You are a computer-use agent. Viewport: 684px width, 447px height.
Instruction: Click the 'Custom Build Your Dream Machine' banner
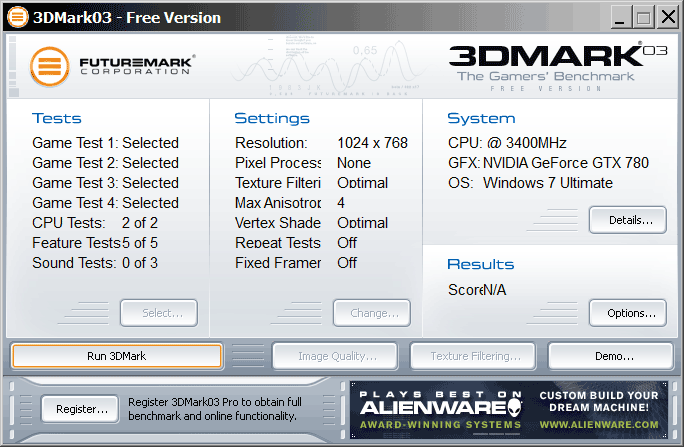(598, 401)
